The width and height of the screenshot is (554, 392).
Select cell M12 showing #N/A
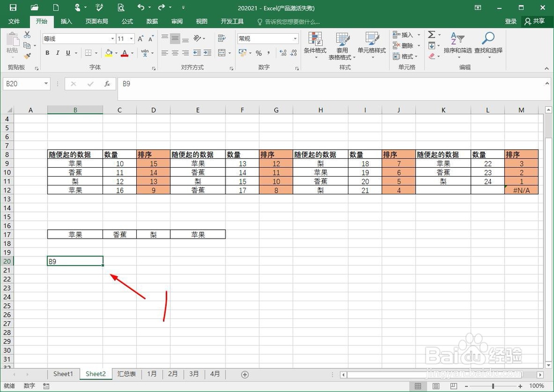click(x=521, y=190)
